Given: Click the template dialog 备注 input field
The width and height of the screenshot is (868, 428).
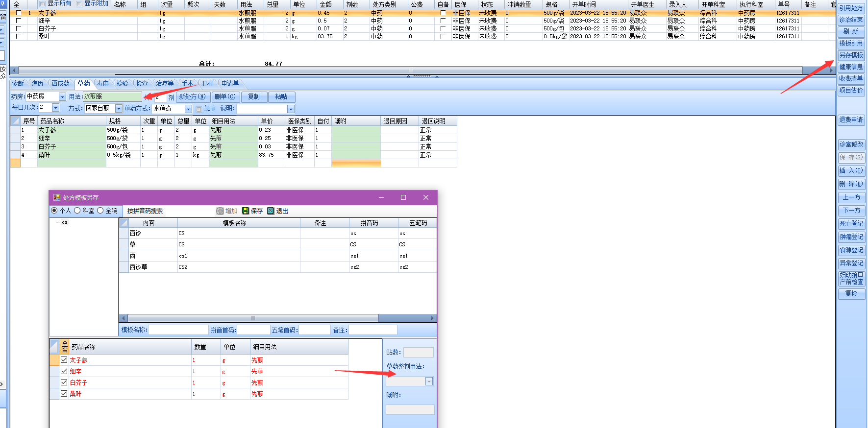Looking at the screenshot, I should tap(372, 330).
